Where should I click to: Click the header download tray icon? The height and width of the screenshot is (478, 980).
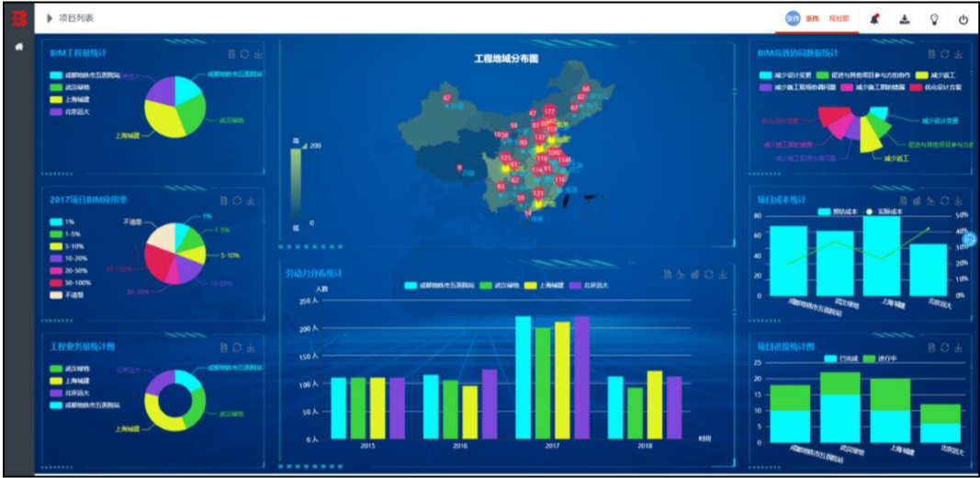pos(905,19)
